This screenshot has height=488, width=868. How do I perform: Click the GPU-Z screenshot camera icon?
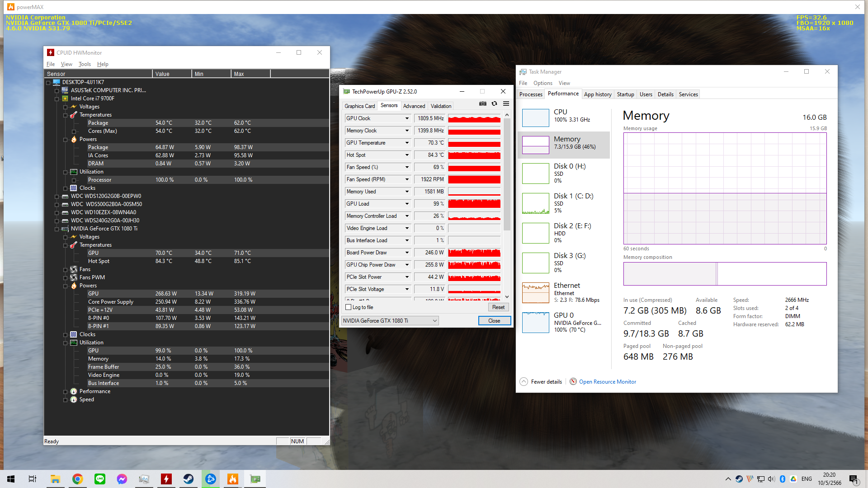483,104
